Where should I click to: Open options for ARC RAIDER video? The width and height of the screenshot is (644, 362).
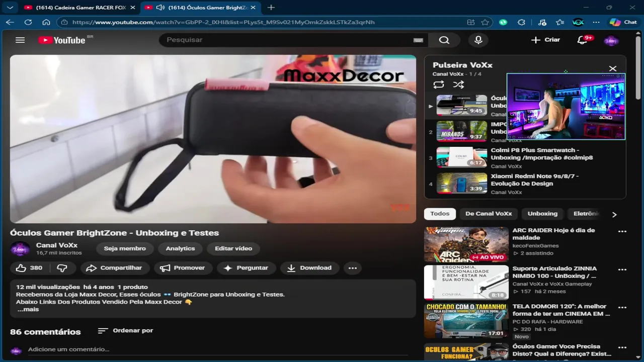coord(622,231)
